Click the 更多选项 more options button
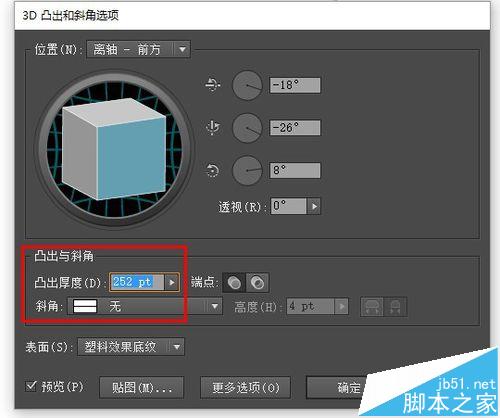This screenshot has width=500, height=418. pyautogui.click(x=245, y=388)
